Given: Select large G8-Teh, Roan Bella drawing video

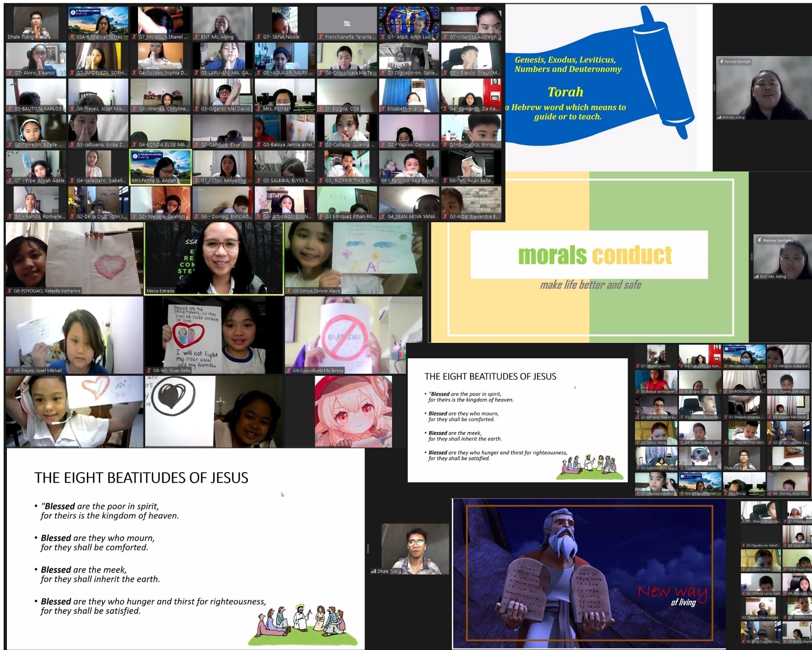Looking at the screenshot, I should point(214,335).
